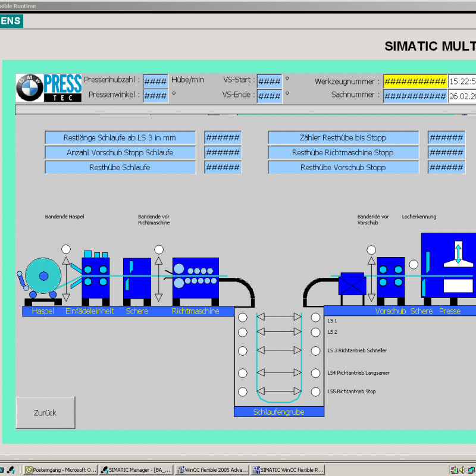Click the right LS 1 sensor indicator

tap(316, 318)
